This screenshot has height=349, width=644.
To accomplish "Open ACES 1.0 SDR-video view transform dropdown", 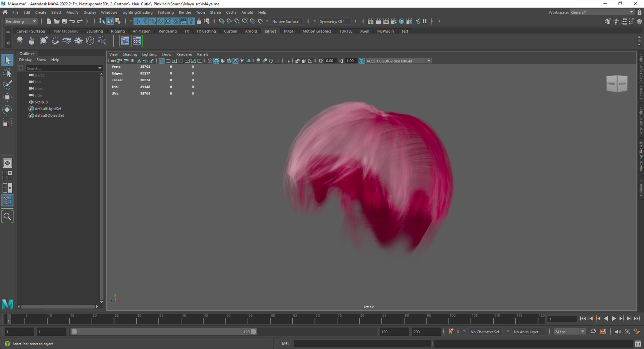I will click(x=429, y=61).
